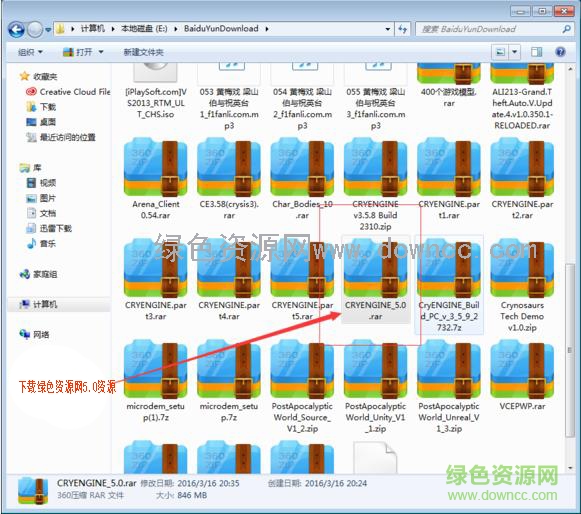This screenshot has height=514, width=581.
Task: Click the Forward navigation arrow button
Action: tap(35, 29)
